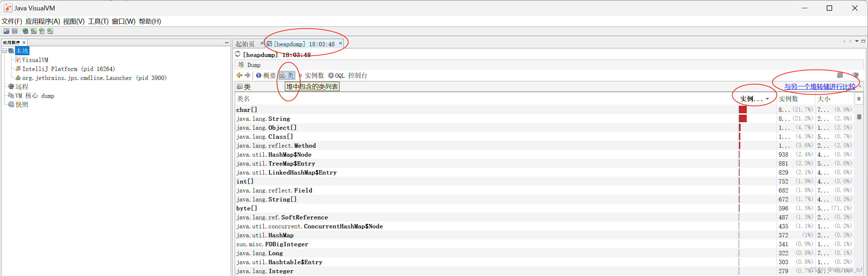Viewport: 868px width, 276px height.
Task: Click the Add JMX Connection toolbar icon
Action: pyautogui.click(x=34, y=31)
